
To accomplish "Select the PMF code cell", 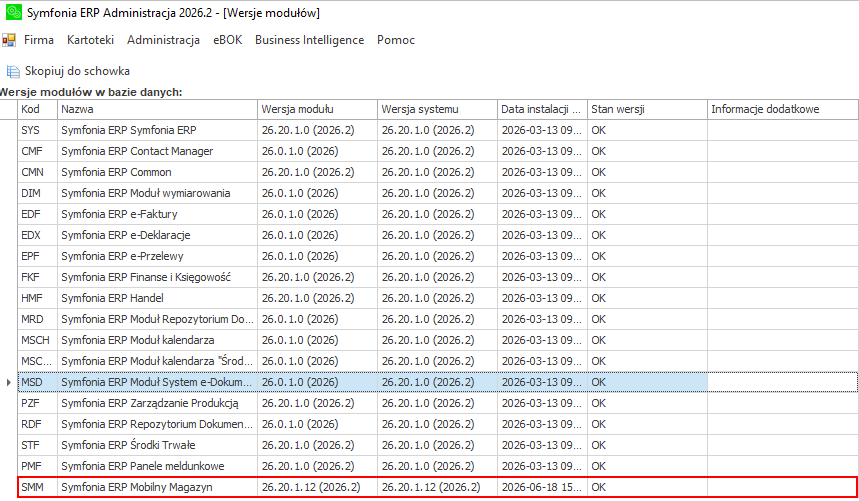I will pos(37,466).
